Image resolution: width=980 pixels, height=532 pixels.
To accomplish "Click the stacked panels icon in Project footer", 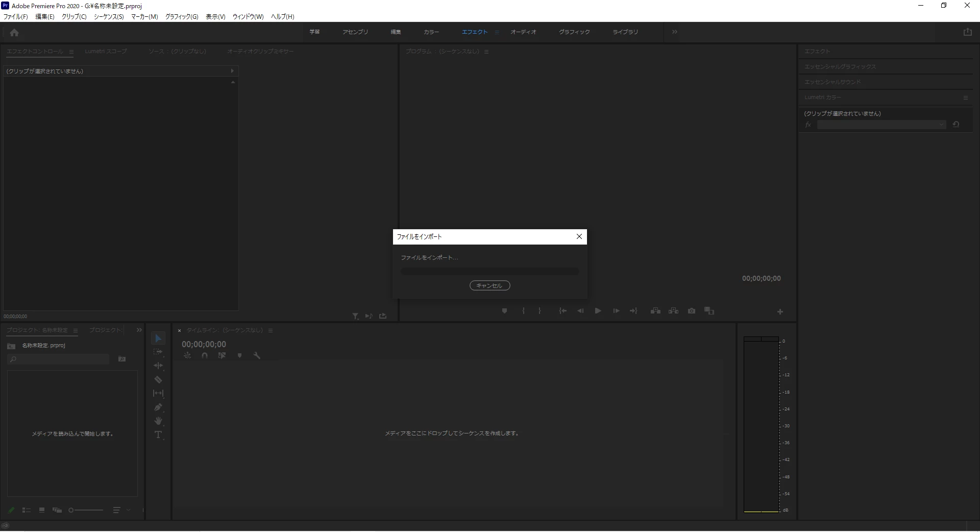I will pos(57,510).
